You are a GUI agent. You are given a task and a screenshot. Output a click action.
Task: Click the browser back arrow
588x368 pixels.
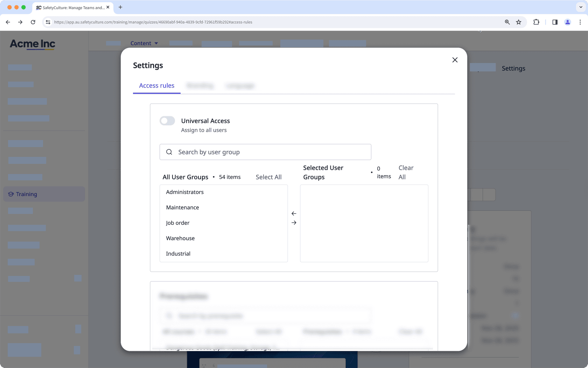(8, 22)
